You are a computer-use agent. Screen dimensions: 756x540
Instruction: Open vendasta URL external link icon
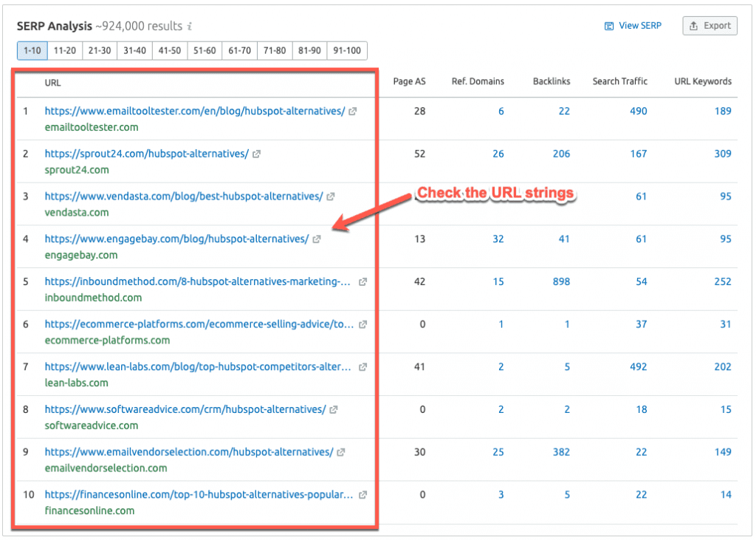(x=331, y=196)
